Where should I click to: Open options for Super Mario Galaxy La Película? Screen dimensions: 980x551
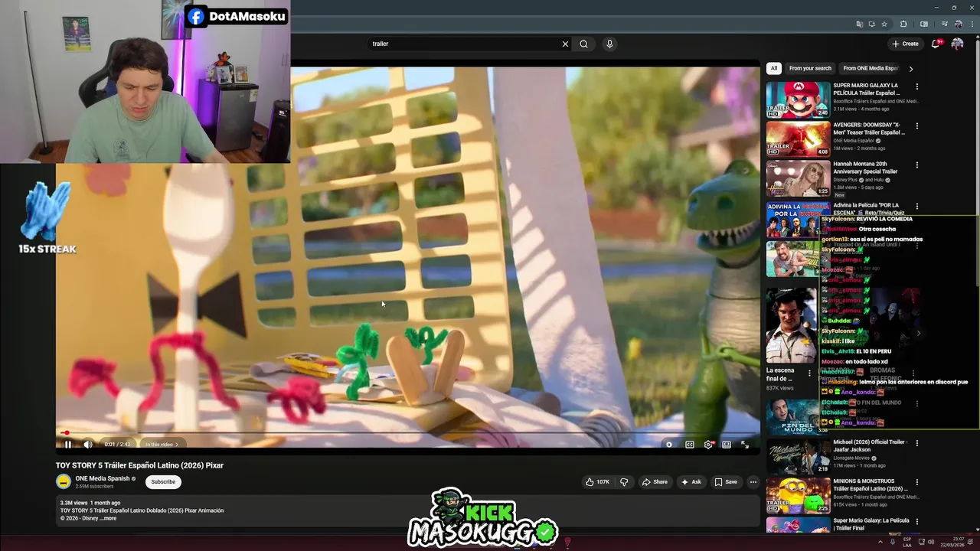click(x=917, y=86)
